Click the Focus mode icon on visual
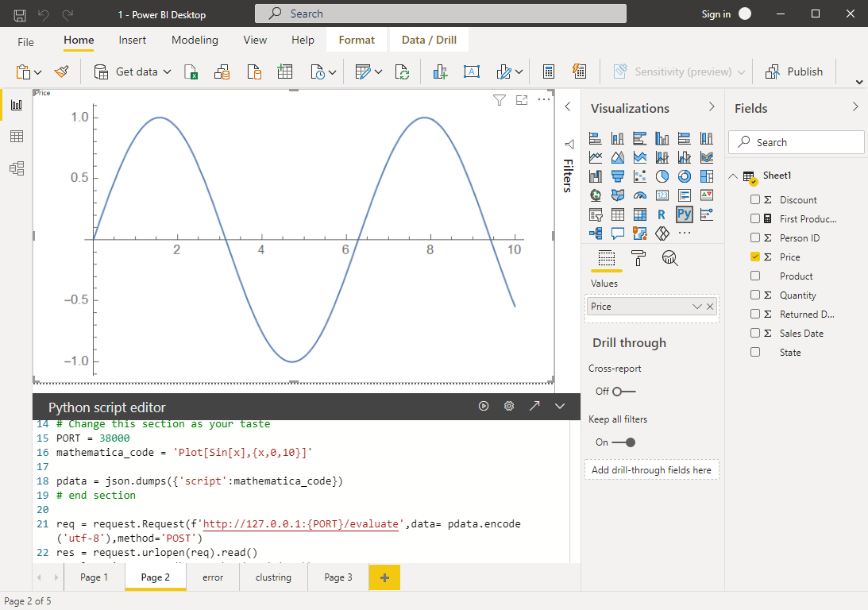Screen dimensions: 868x610 tap(522, 100)
